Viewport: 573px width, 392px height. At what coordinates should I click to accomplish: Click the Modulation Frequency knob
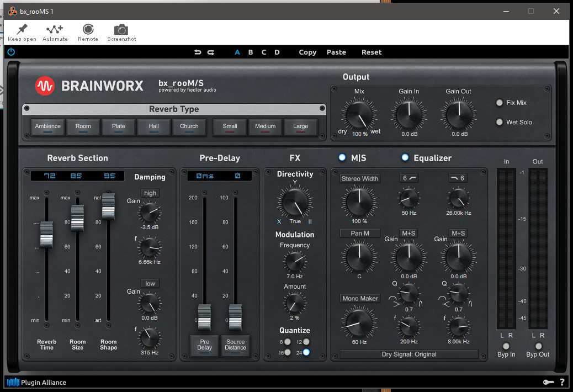(x=295, y=261)
